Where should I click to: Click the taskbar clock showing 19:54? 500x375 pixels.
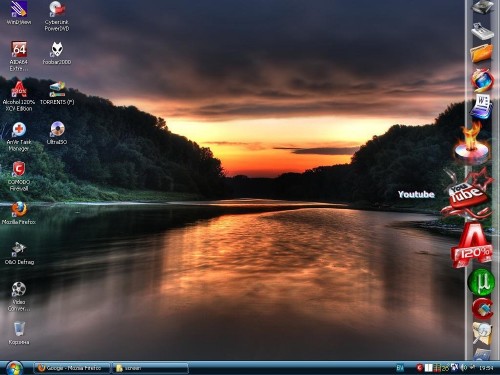click(486, 368)
